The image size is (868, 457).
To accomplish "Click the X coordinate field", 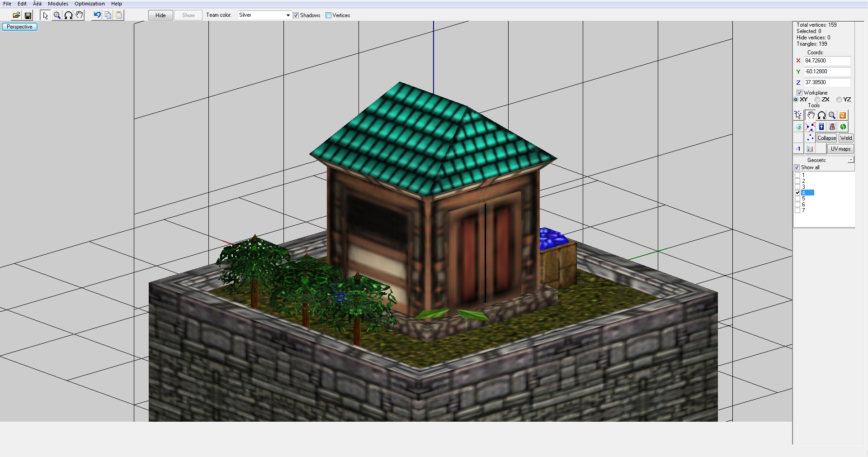I will pos(827,61).
